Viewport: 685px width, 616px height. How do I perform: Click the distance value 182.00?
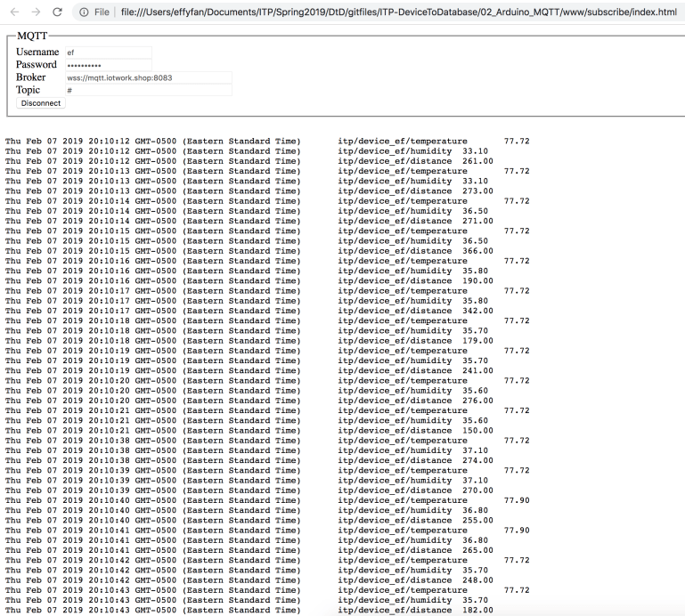click(477, 610)
